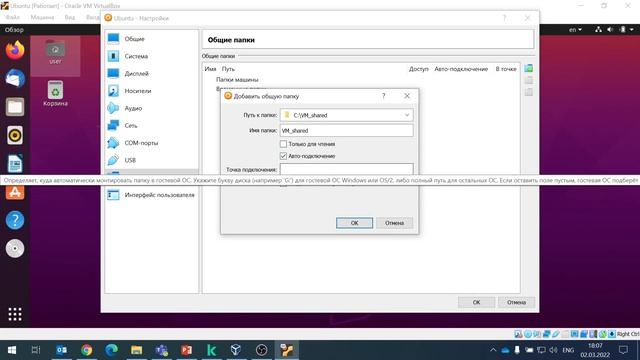
Task: Open the Files manager in the Ubuntu dock
Action: pos(15,107)
